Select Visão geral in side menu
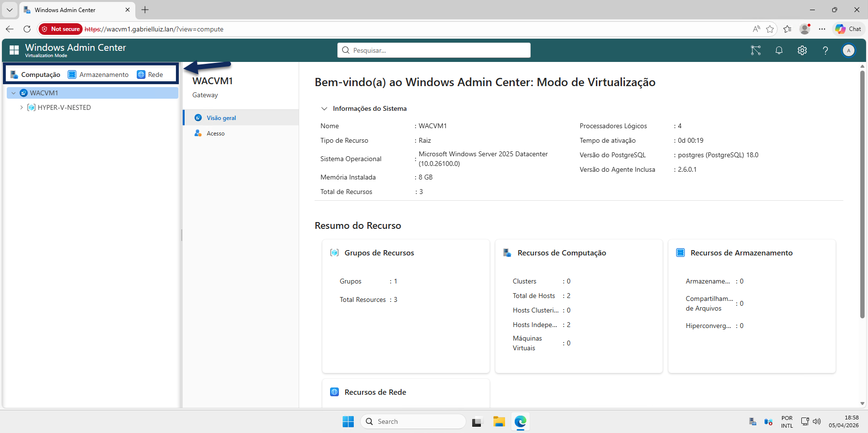 pyautogui.click(x=221, y=118)
